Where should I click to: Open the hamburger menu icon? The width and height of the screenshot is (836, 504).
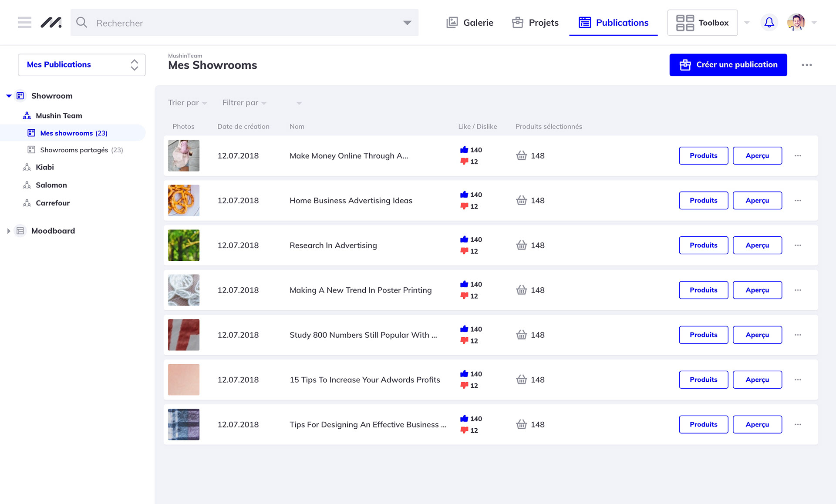[24, 22]
